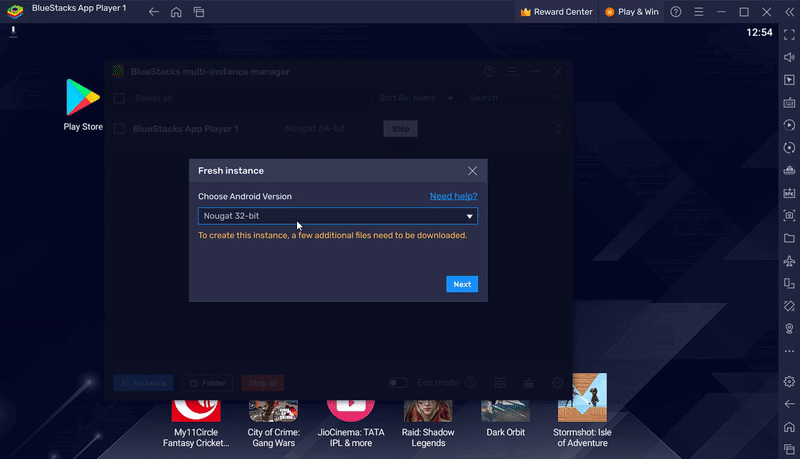Click the title bar back arrow icon
800x459 pixels.
pos(154,12)
